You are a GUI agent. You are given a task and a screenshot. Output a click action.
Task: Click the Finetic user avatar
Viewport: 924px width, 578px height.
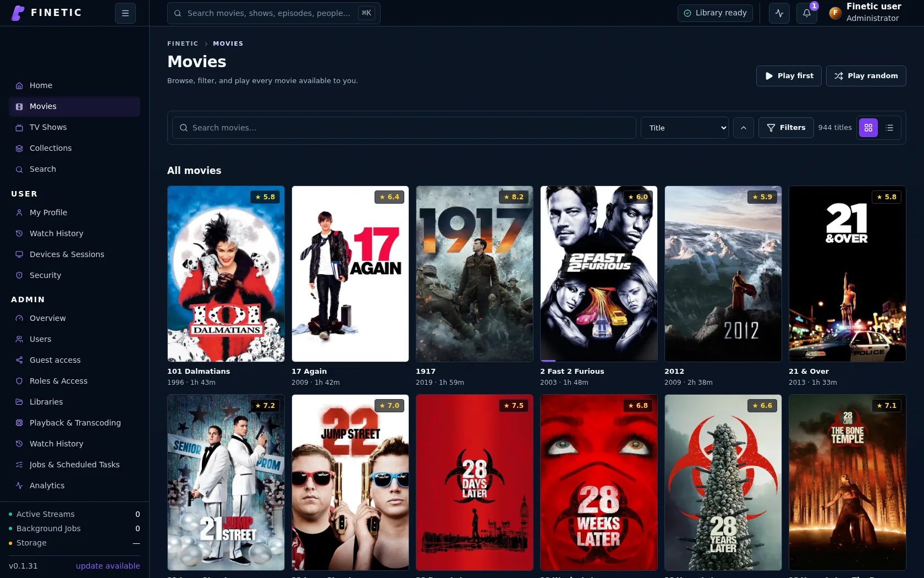click(x=835, y=13)
